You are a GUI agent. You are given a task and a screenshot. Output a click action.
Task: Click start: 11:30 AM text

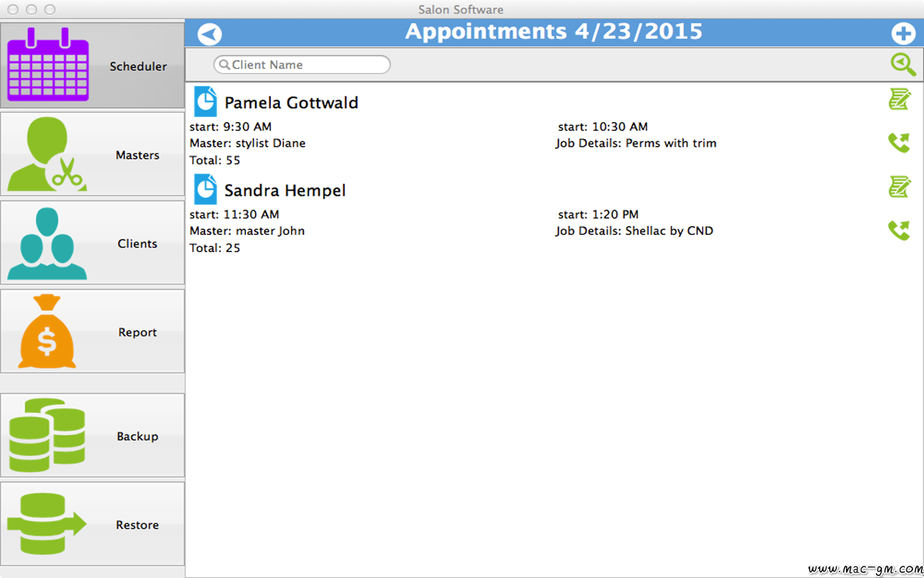[235, 215]
